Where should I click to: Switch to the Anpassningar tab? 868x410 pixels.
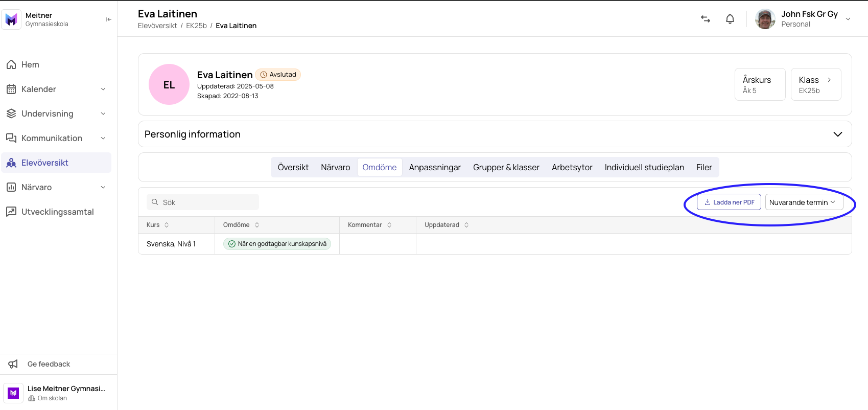pos(435,167)
